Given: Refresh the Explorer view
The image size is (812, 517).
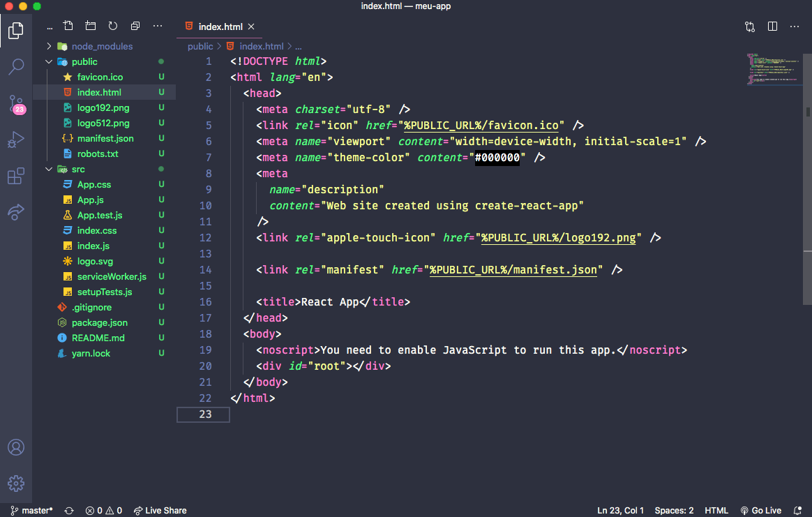Looking at the screenshot, I should pos(112,25).
